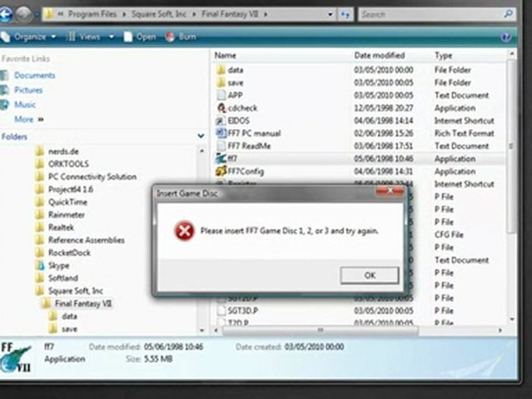Click the red error icon in dialog
Image resolution: width=532 pixels, height=399 pixels.
point(184,231)
